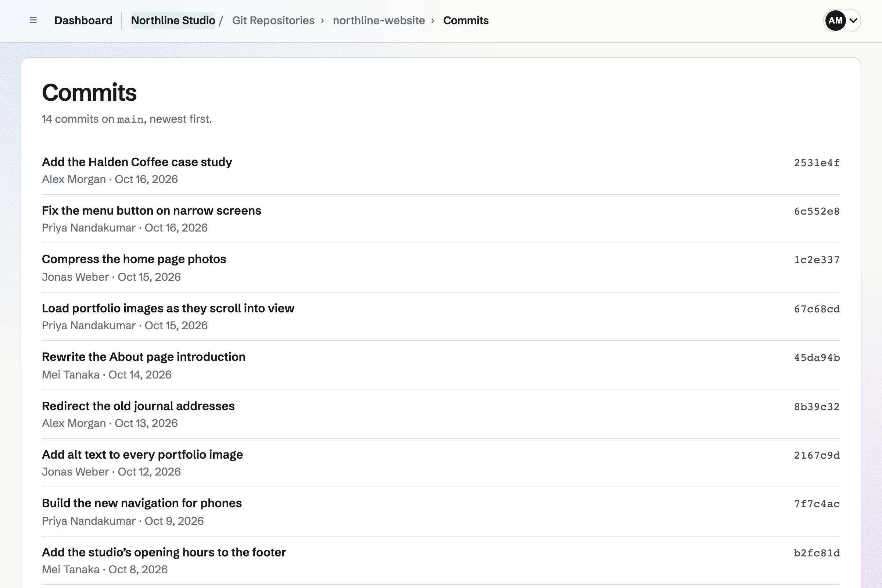Image resolution: width=882 pixels, height=588 pixels.
Task: Click commit hash 1c2e337
Action: [817, 260]
